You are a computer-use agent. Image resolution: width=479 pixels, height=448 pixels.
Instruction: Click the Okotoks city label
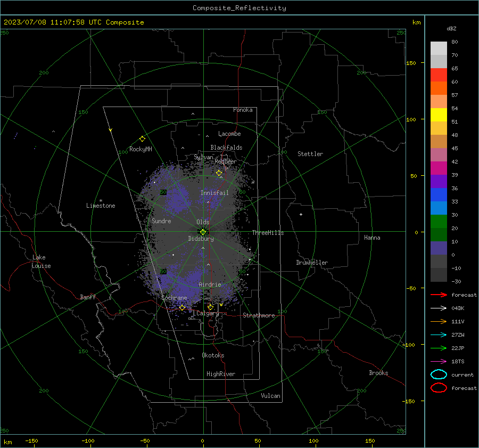(213, 355)
